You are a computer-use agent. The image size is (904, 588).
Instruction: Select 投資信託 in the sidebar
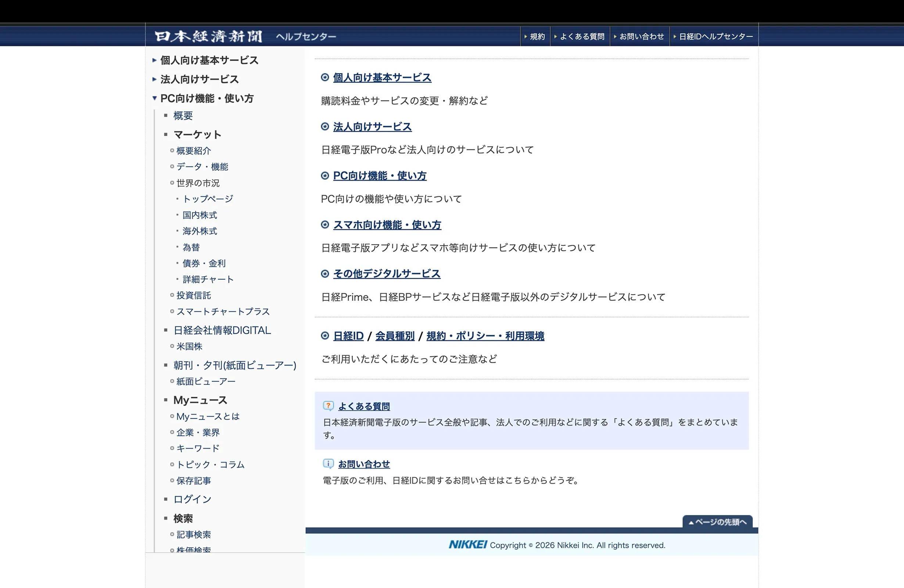pyautogui.click(x=194, y=295)
